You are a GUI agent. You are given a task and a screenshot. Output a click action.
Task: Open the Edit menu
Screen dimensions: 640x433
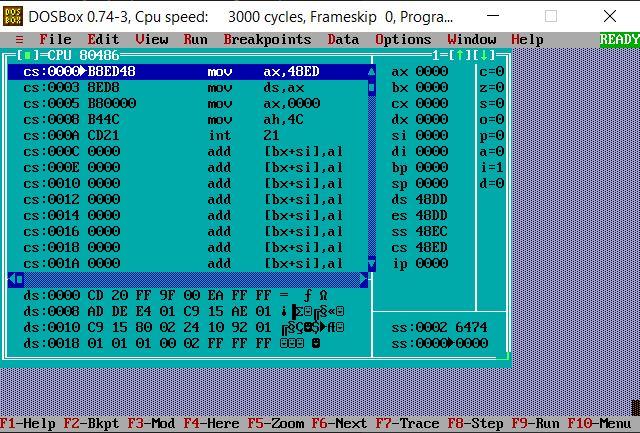tap(103, 40)
